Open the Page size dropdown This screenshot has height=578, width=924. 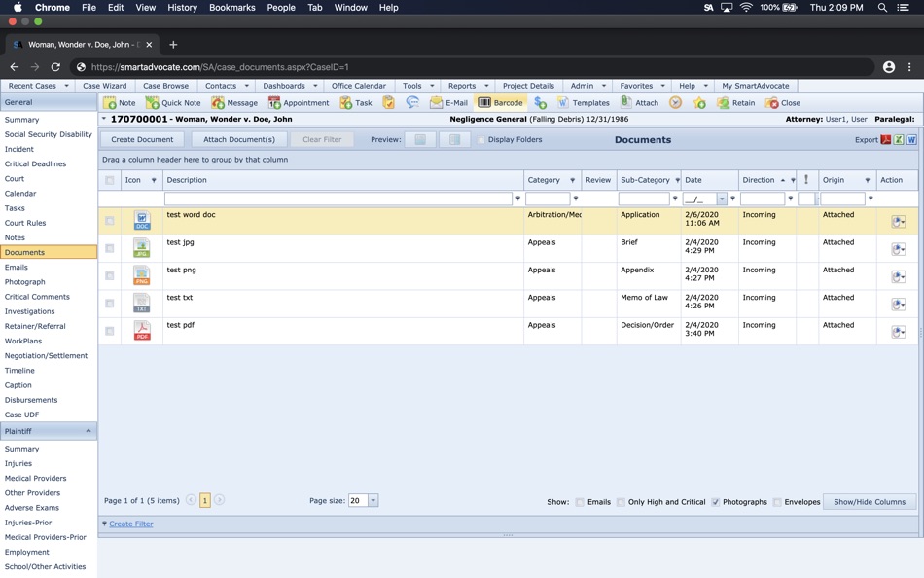tap(373, 501)
